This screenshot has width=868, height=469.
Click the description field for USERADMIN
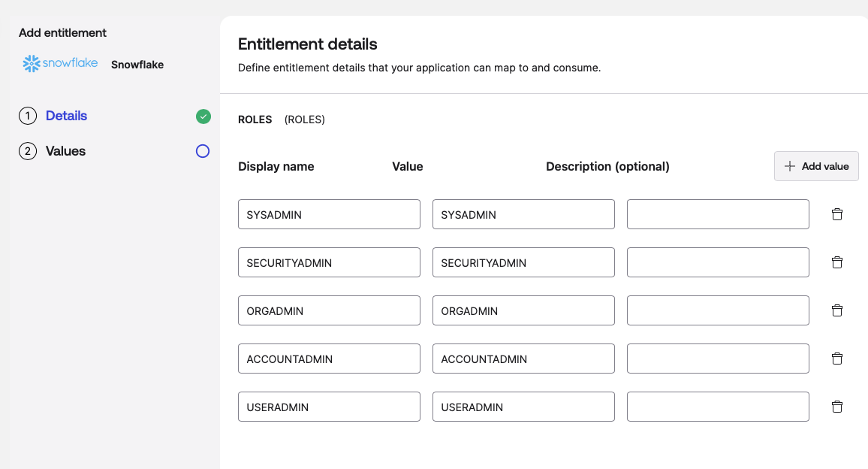pos(717,407)
